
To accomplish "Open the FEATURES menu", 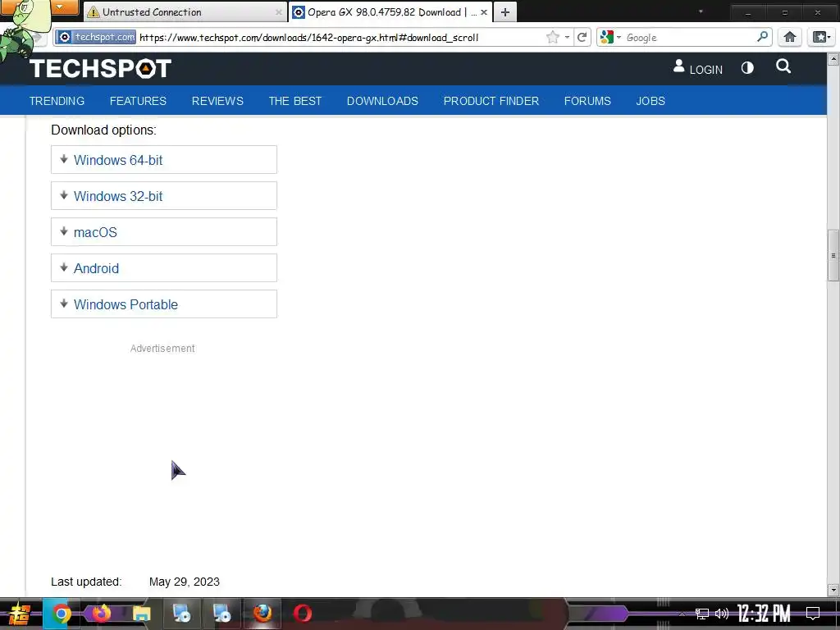I will pyautogui.click(x=138, y=101).
